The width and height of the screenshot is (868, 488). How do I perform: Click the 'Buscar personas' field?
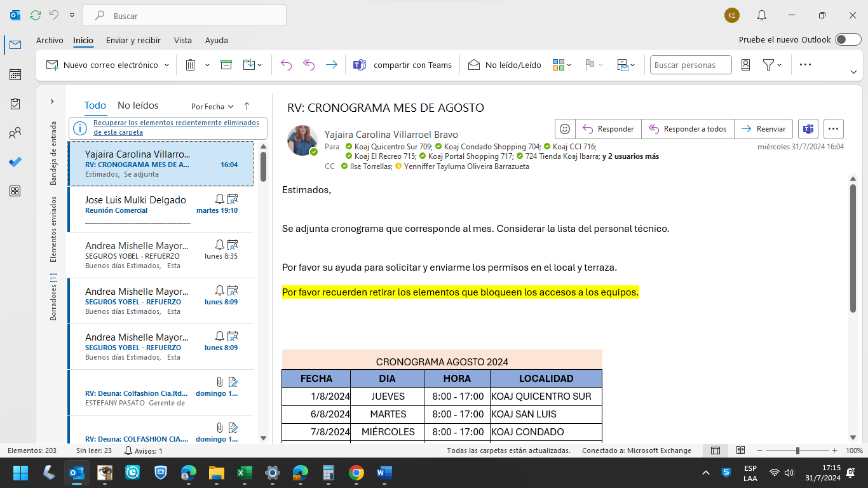click(x=691, y=65)
